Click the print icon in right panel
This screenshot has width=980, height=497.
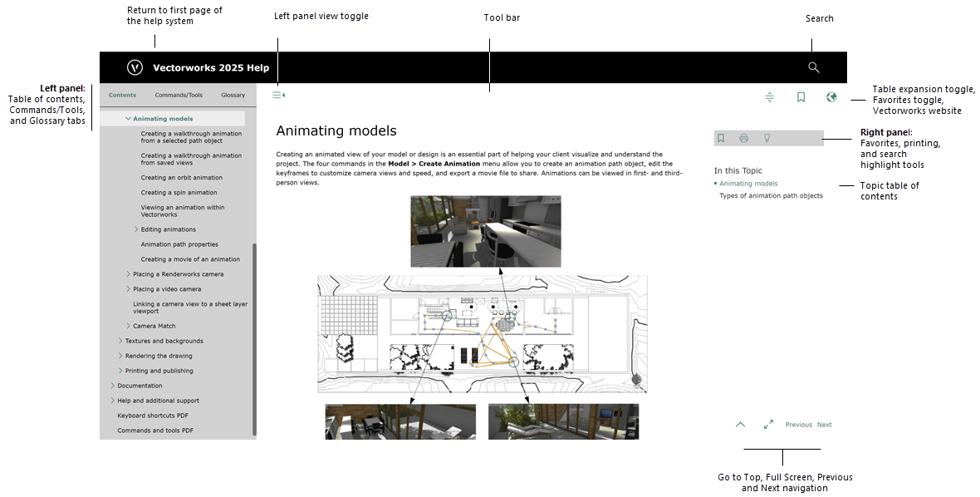coord(744,138)
